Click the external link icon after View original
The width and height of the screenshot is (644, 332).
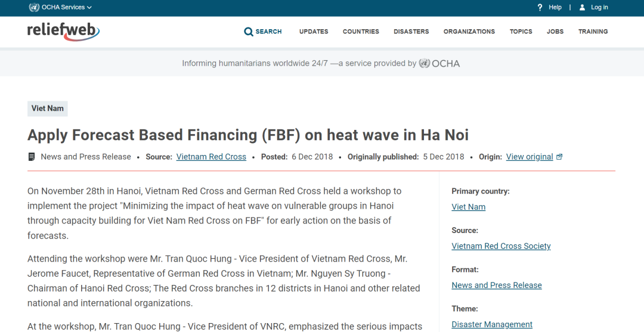pos(559,157)
